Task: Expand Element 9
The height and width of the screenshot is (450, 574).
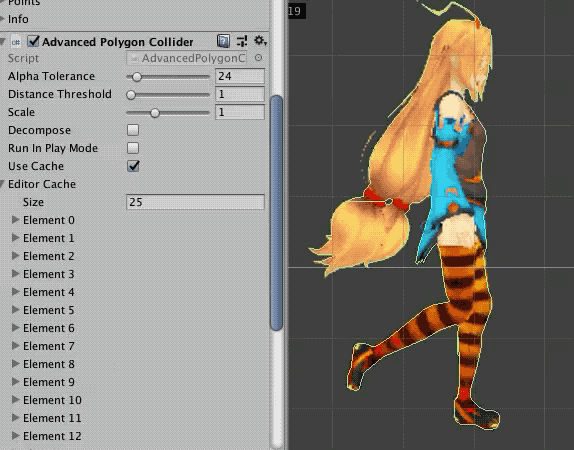Action: tap(15, 382)
